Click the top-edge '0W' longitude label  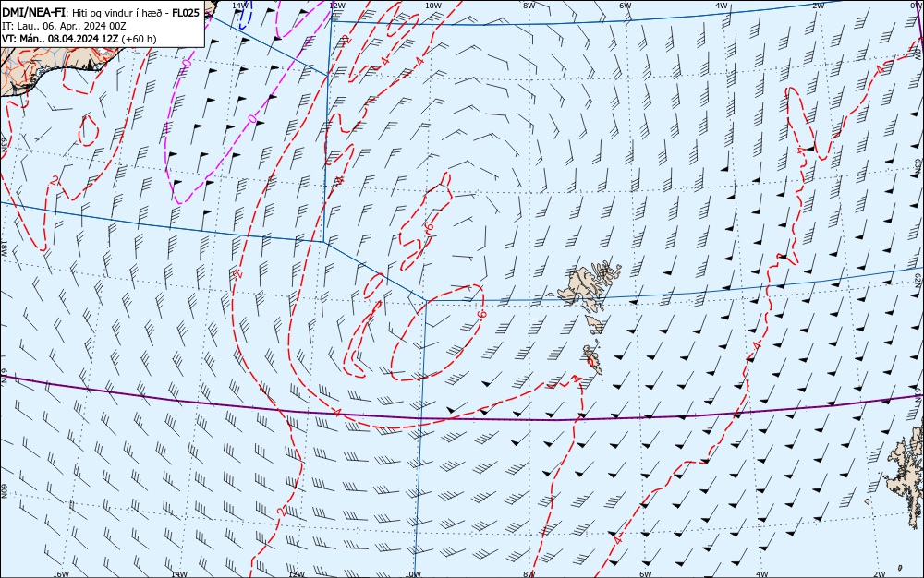click(915, 5)
